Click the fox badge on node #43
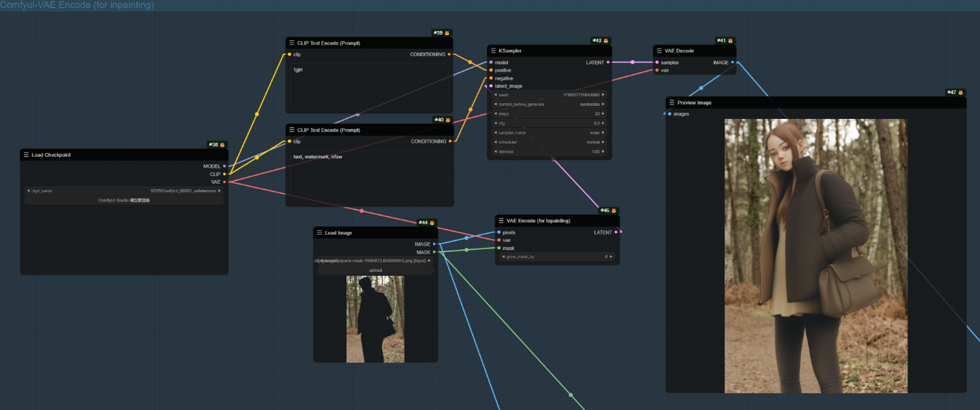Viewport: 980px width, 410px height. click(x=607, y=41)
